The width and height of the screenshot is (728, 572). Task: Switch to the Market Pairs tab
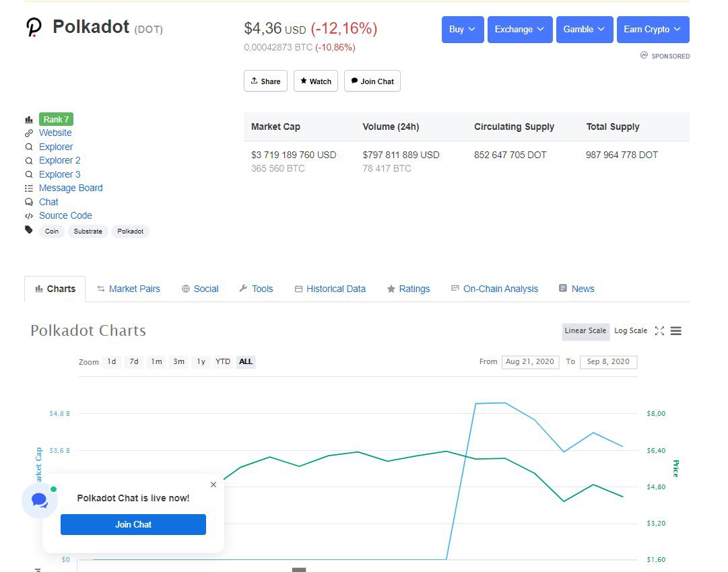(129, 289)
